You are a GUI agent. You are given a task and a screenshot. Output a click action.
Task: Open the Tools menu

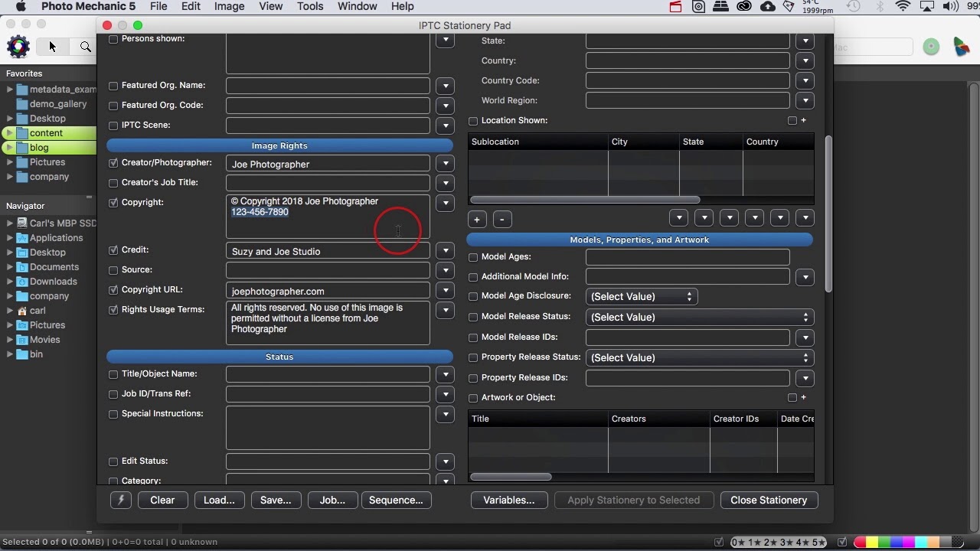point(310,7)
